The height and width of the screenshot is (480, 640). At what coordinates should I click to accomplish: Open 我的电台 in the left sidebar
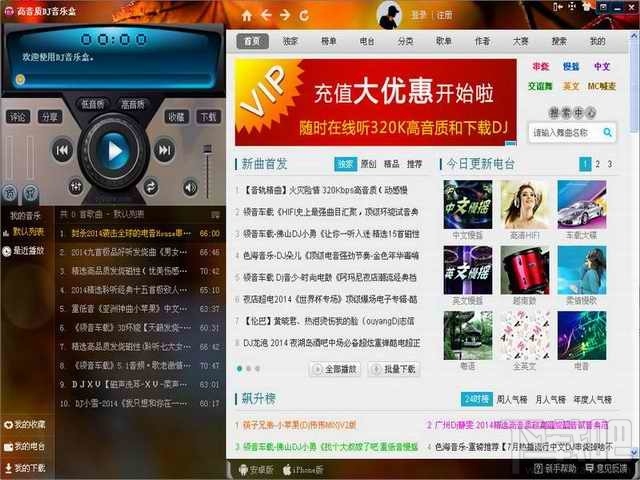(24, 447)
